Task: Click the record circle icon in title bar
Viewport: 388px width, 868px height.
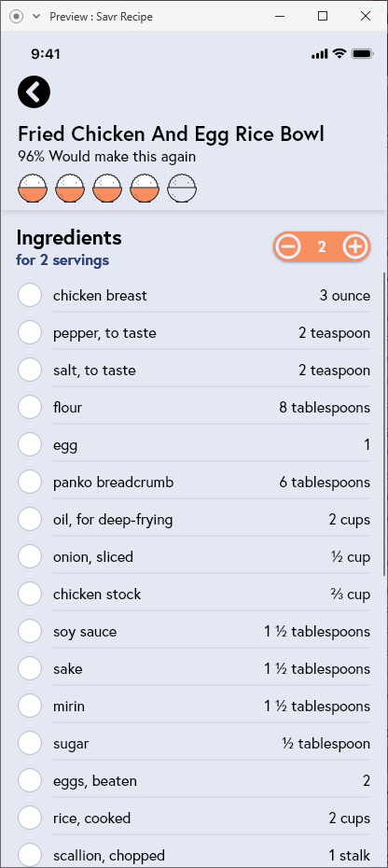Action: pyautogui.click(x=17, y=17)
